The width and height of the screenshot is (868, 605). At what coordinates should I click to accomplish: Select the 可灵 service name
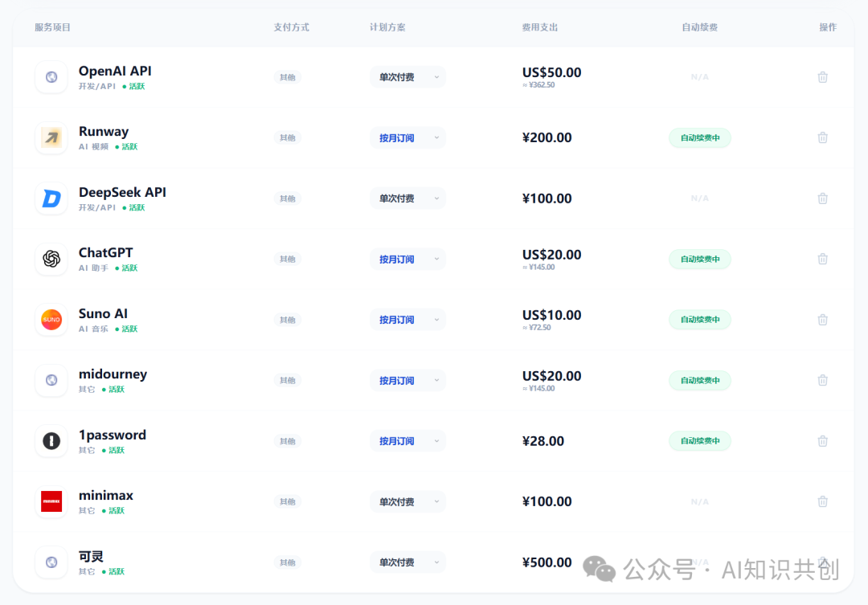coord(91,556)
